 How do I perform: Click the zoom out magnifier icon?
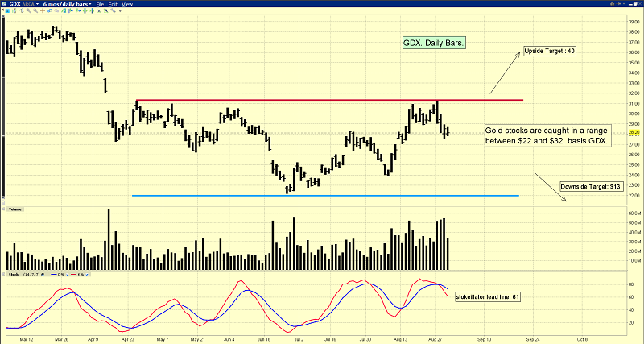[x=35, y=11]
